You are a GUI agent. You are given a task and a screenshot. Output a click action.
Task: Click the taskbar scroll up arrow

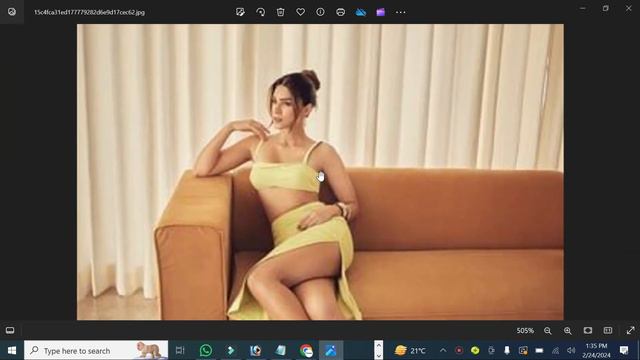tap(378, 345)
